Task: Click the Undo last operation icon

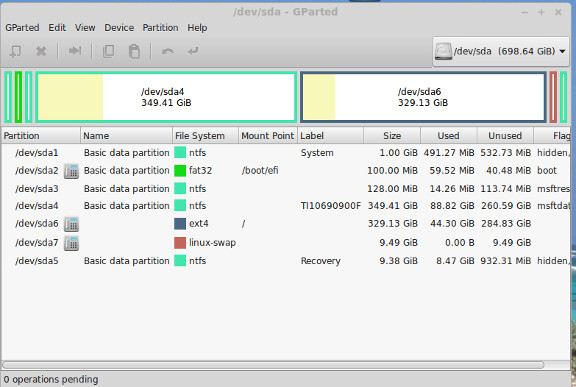Action: tap(168, 51)
